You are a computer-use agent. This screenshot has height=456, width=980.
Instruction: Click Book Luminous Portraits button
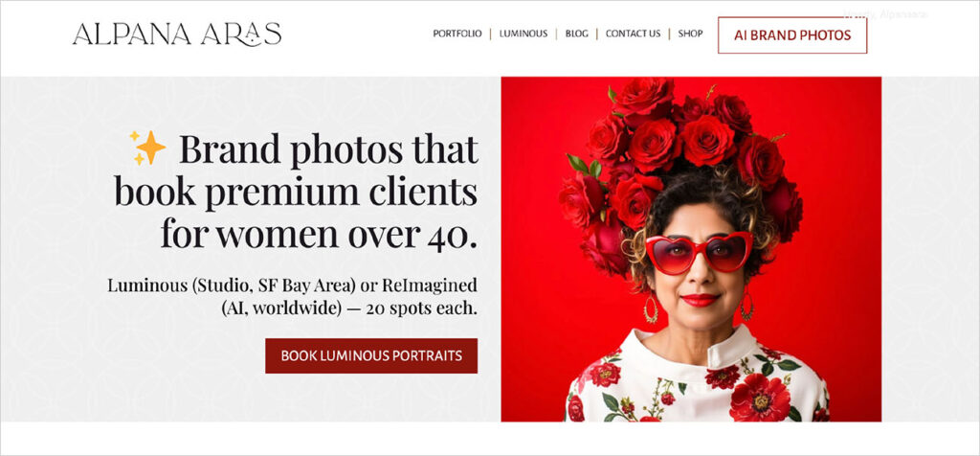[371, 356]
